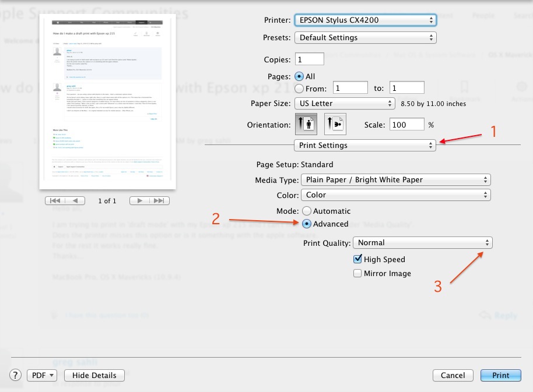Screen dimensions: 533x392
Task: Open Media Type dropdown
Action: click(396, 179)
